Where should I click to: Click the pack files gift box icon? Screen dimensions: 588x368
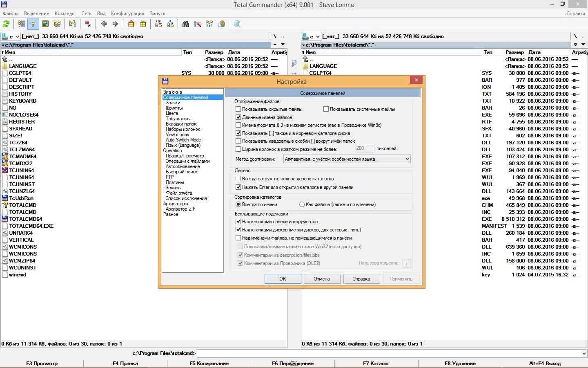(x=131, y=24)
